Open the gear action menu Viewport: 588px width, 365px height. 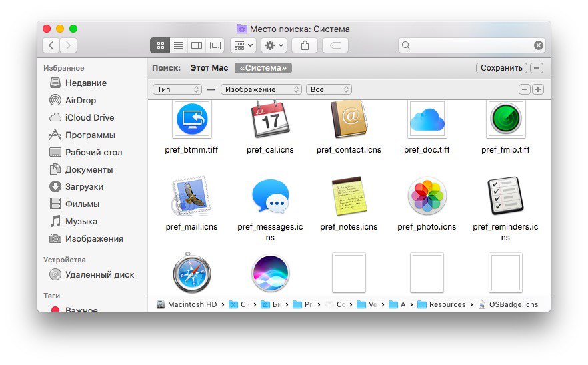274,45
